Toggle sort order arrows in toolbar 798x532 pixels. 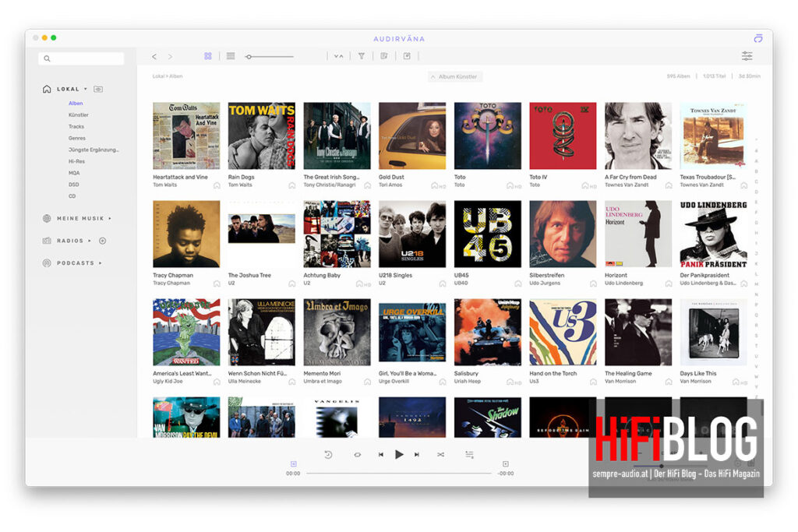point(338,56)
